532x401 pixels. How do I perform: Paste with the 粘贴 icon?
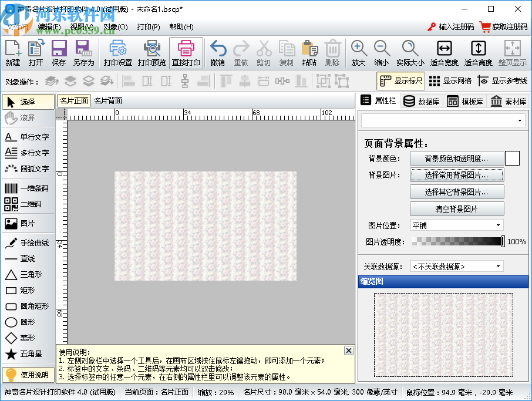point(309,53)
